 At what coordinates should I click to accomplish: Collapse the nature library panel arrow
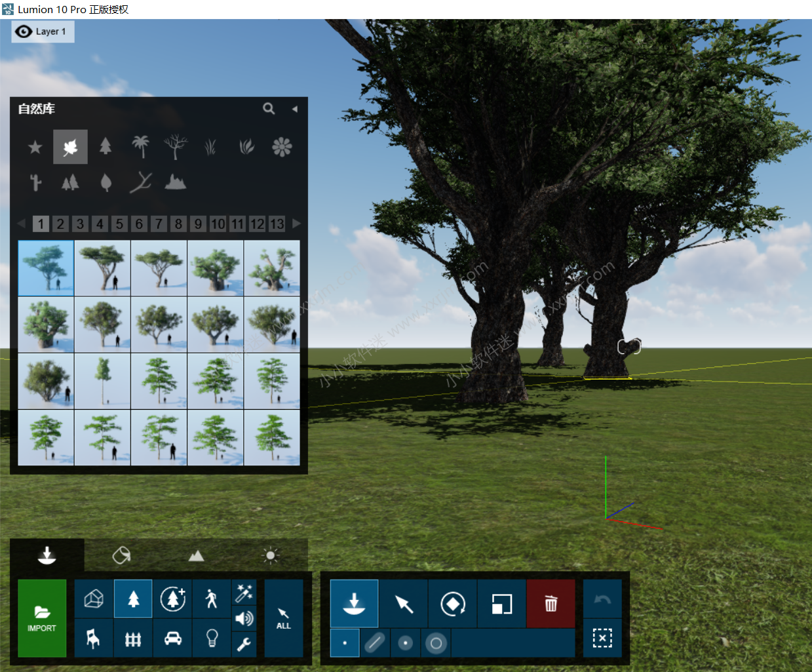(x=295, y=109)
